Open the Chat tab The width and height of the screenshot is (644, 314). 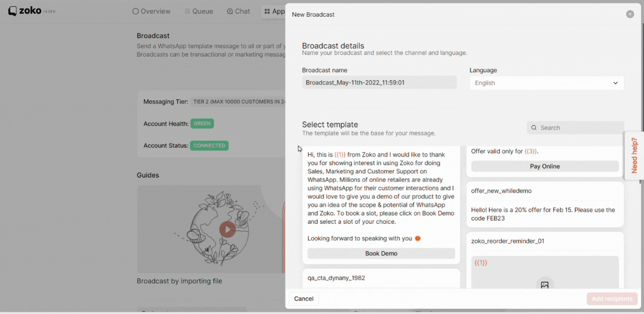[x=239, y=11]
